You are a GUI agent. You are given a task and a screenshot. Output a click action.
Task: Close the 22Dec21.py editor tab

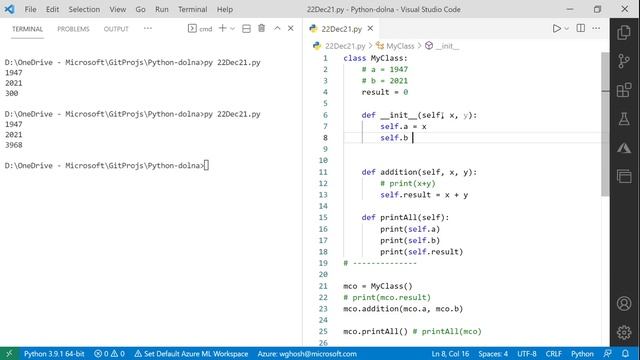(370, 28)
